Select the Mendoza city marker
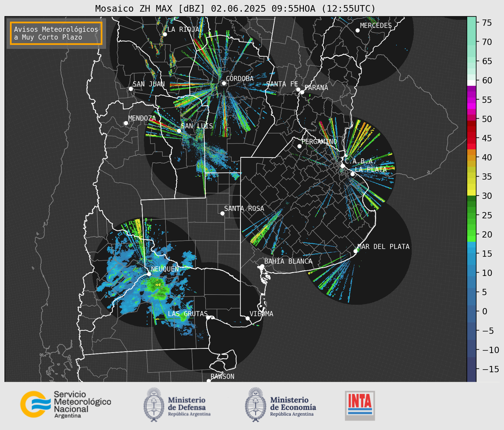504x430 pixels. (126, 123)
